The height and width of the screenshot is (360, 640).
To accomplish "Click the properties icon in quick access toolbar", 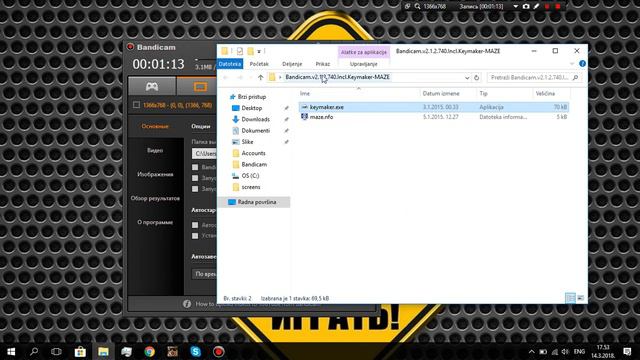I will (240, 51).
